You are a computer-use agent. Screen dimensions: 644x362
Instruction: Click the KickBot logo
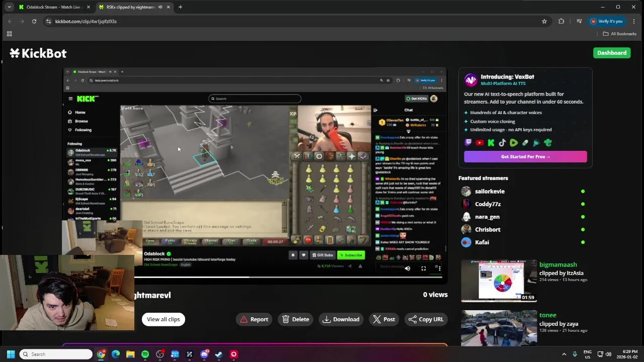tap(38, 53)
